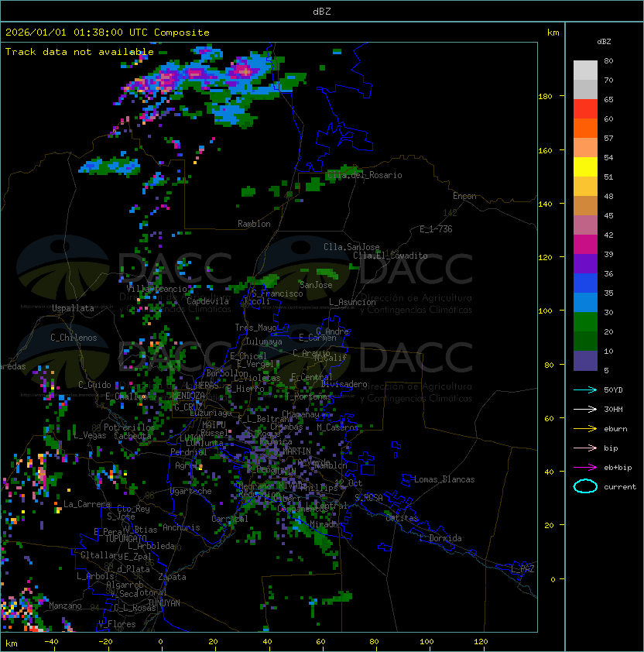
Task: Click the dark orange swatch below 60 dBZ
Action: (585, 129)
